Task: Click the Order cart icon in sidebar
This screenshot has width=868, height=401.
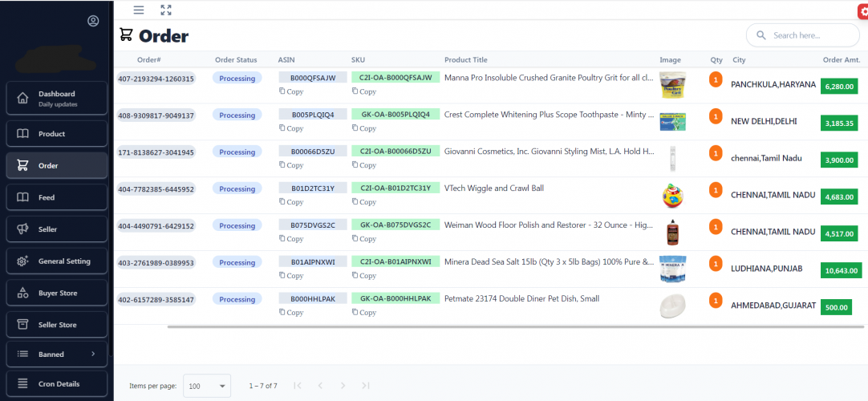Action: pos(22,165)
